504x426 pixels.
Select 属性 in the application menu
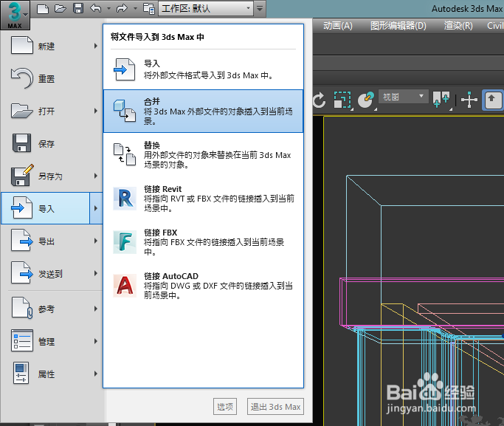click(x=52, y=374)
